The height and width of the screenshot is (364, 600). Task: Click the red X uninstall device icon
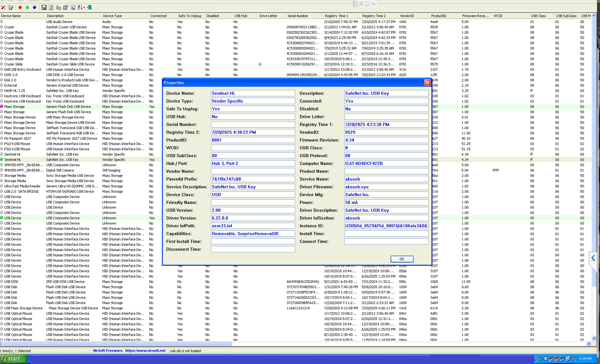point(3,7)
